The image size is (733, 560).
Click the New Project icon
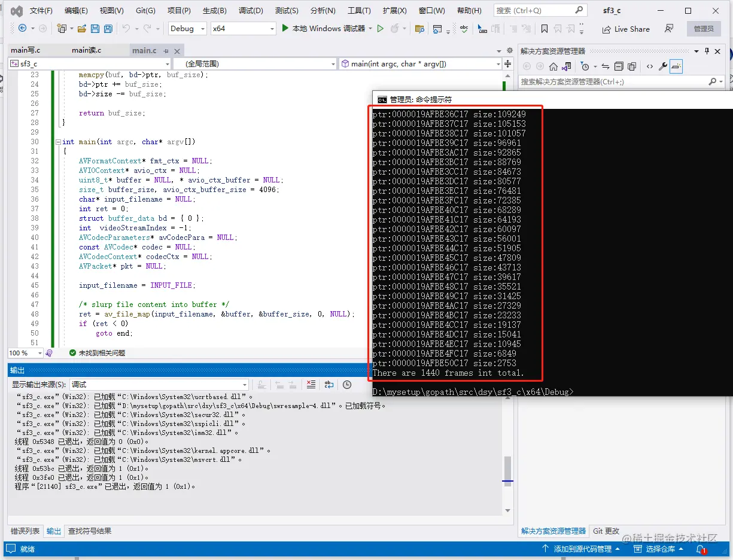click(x=62, y=28)
